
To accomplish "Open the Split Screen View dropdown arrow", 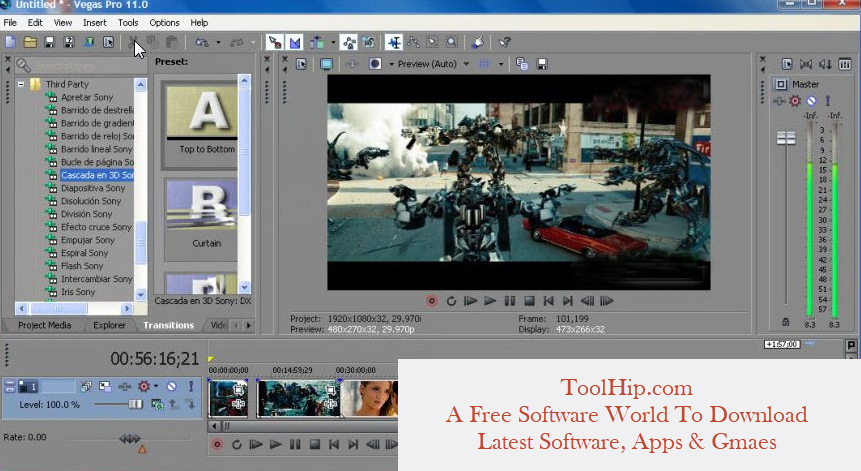I will [x=392, y=64].
